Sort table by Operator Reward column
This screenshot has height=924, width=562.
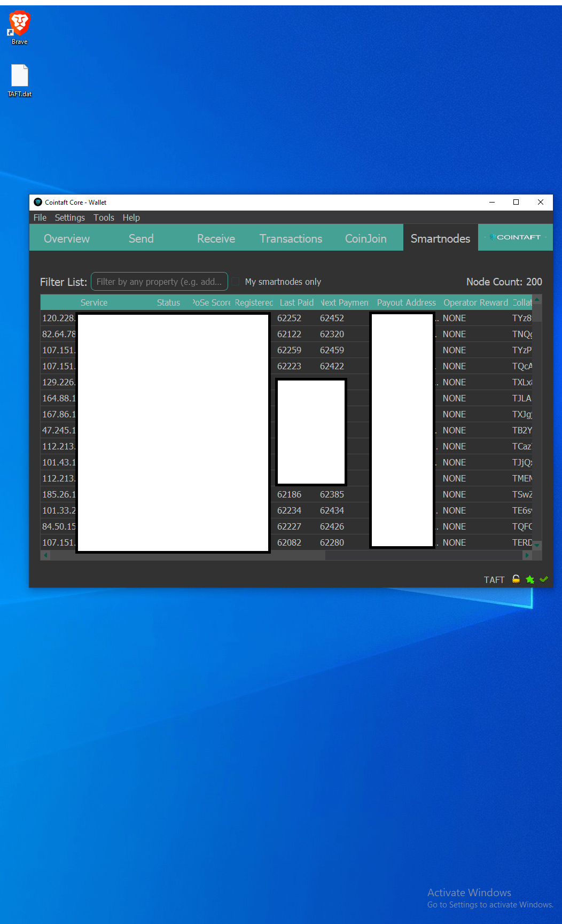[x=475, y=302]
